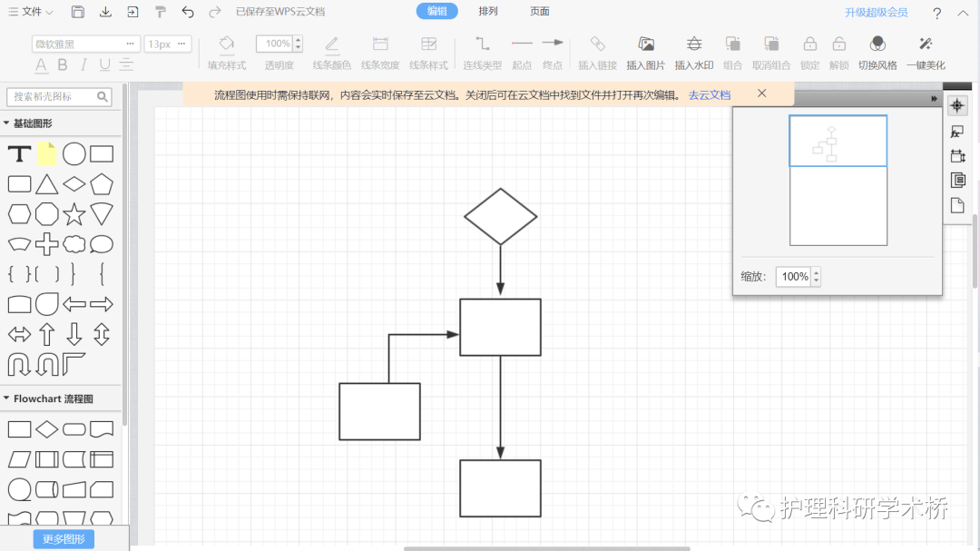Viewport: 980px width, 551px height.
Task: Click the 更多图形 more shapes button
Action: pyautogui.click(x=63, y=538)
